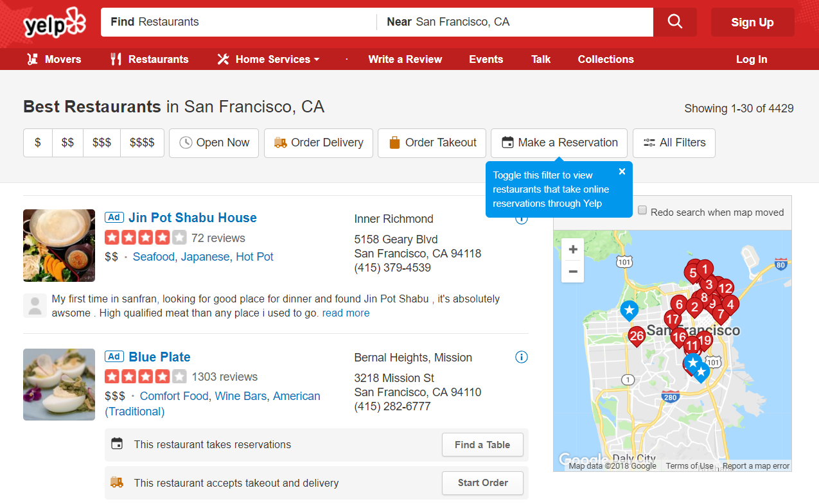The height and width of the screenshot is (504, 819).
Task: Click the Log In link
Action: 752,59
